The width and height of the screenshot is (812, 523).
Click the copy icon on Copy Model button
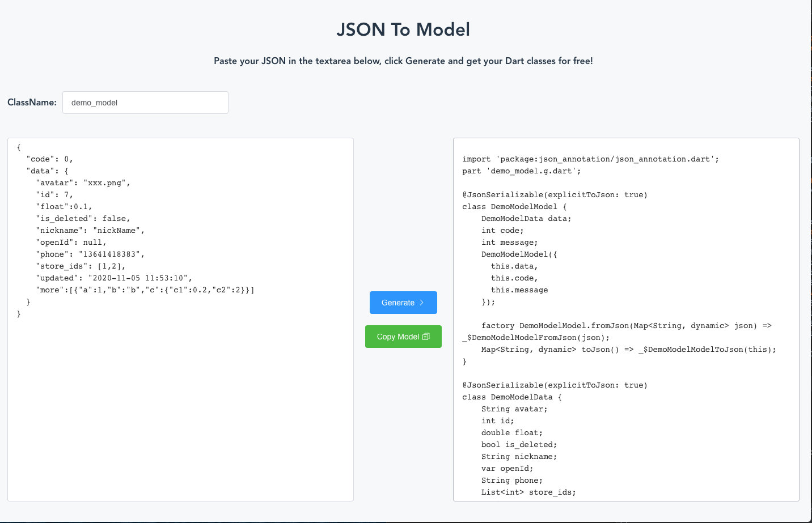point(426,337)
